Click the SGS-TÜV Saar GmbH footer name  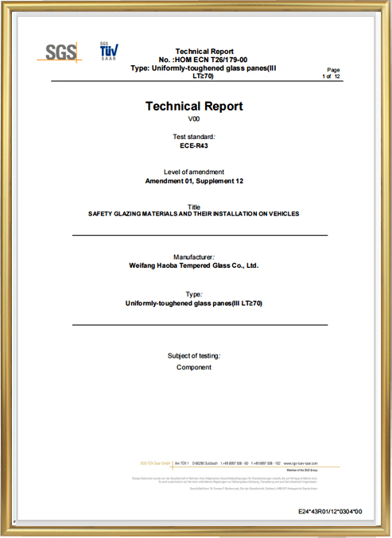155,463
